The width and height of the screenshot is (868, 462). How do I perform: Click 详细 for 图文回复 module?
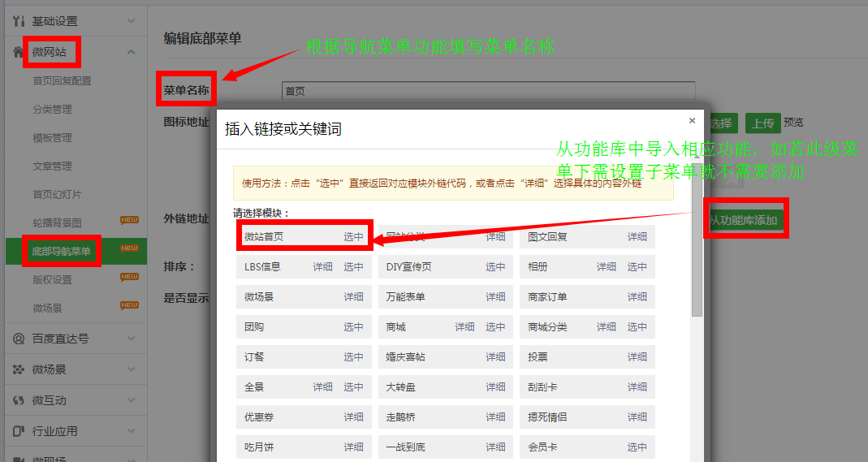pos(637,237)
